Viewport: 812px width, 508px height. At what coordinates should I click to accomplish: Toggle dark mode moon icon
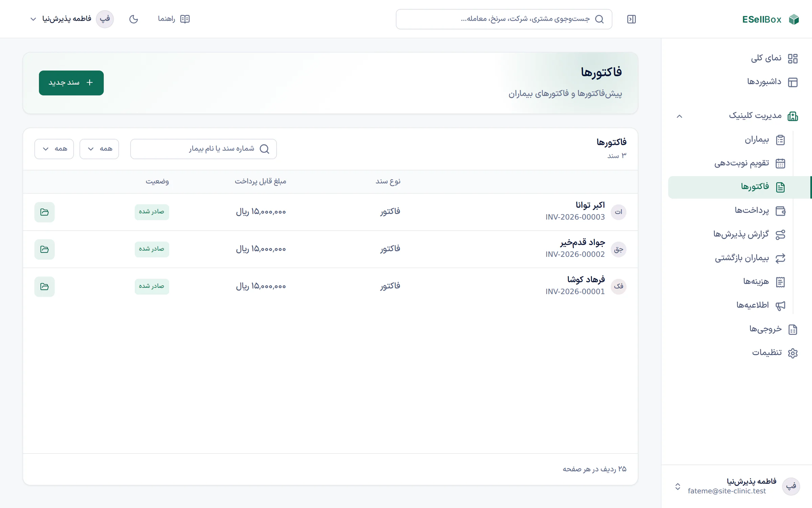click(134, 19)
